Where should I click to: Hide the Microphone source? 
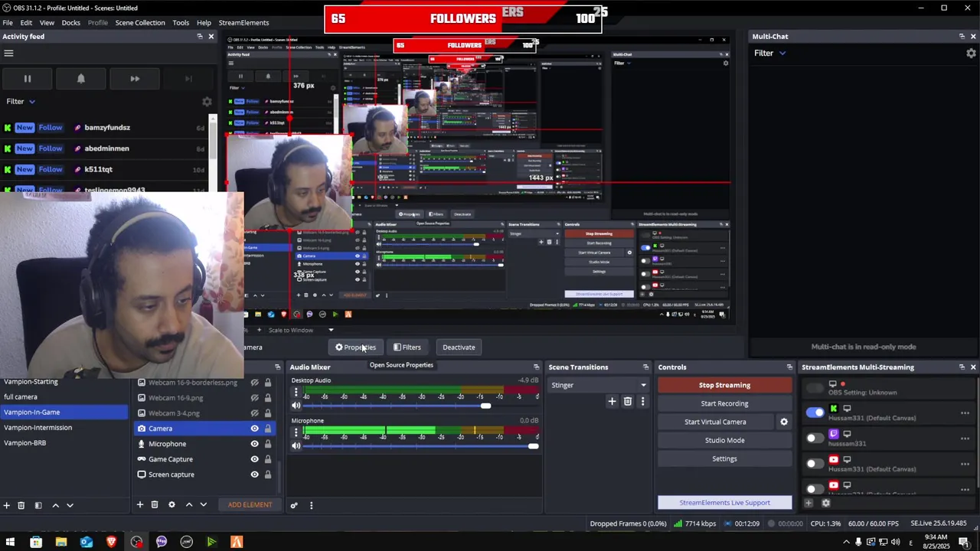coord(254,444)
